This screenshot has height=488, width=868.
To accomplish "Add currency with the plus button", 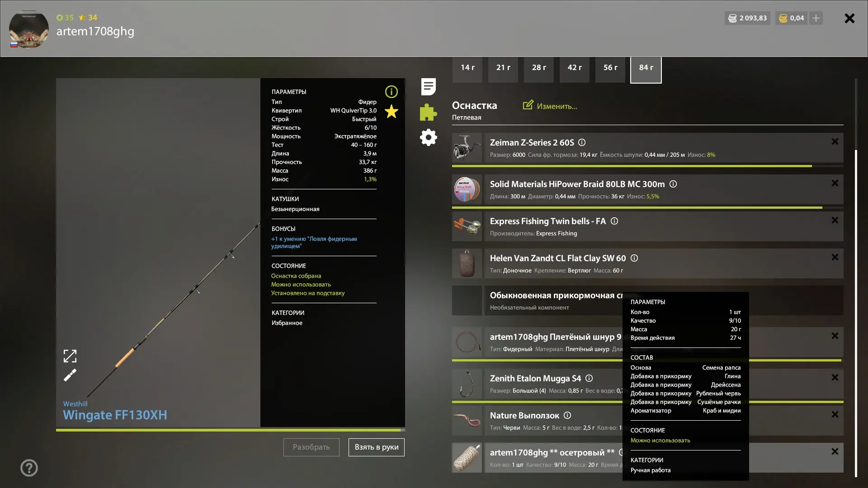I will tap(816, 18).
